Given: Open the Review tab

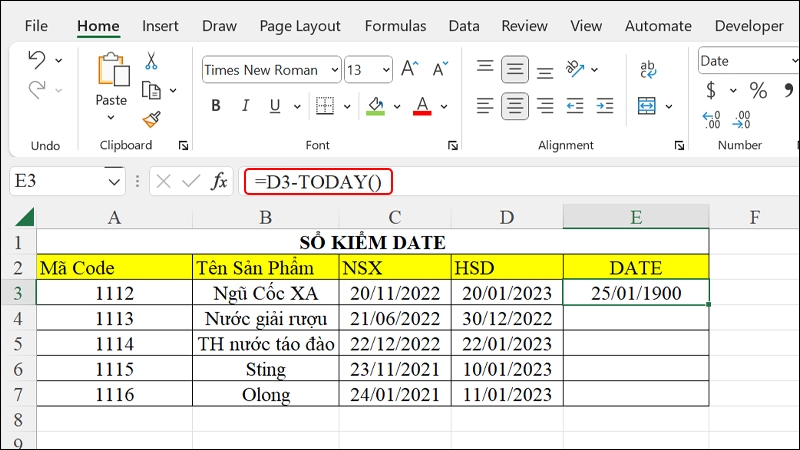Looking at the screenshot, I should [x=524, y=26].
